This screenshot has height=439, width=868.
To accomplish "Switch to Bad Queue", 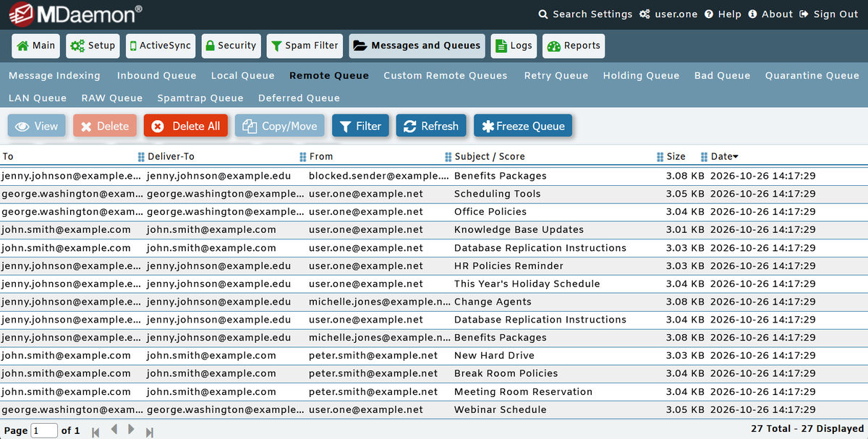I will [722, 75].
